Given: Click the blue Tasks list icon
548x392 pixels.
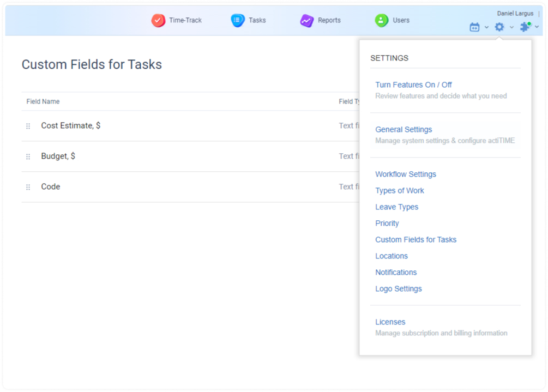Looking at the screenshot, I should (238, 20).
